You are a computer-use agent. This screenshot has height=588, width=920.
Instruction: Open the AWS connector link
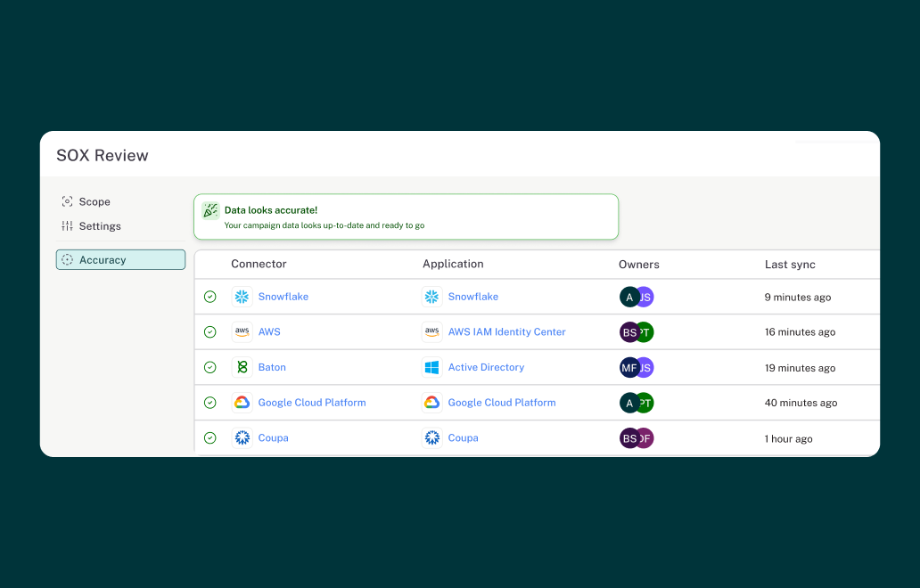point(269,331)
